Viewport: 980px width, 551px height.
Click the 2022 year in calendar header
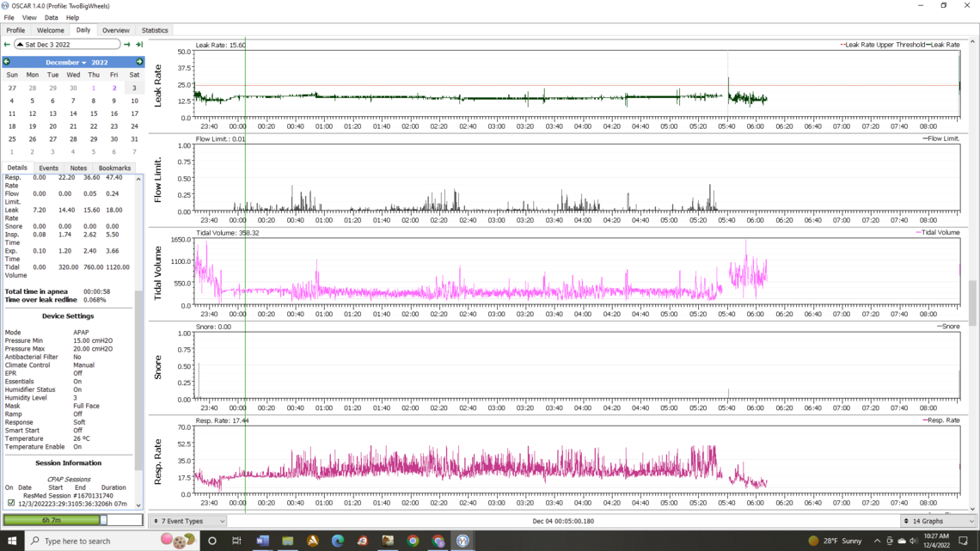pos(100,63)
